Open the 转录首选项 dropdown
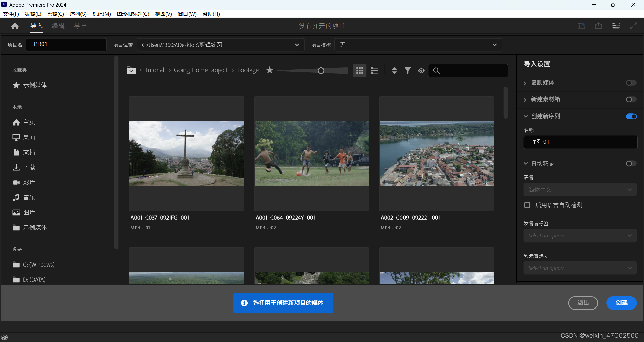644x342 pixels. [x=580, y=268]
